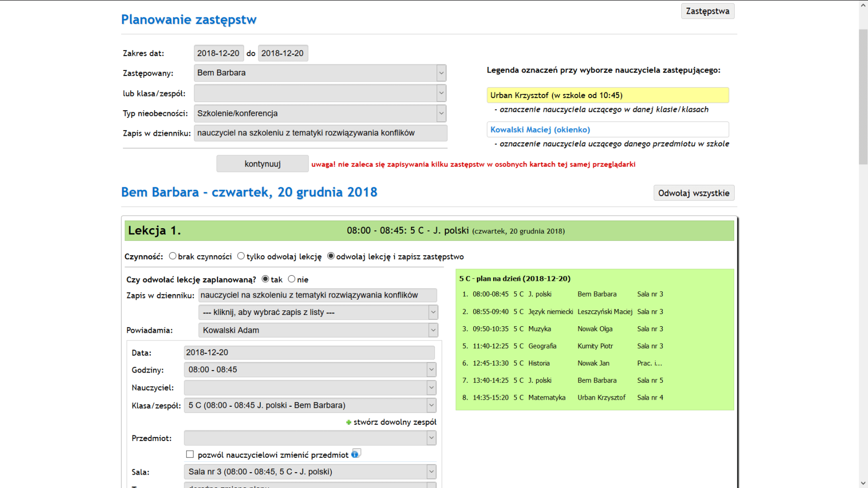Open the Godziny dropdown 08:00 - 08:45
Image resolution: width=868 pixels, height=488 pixels.
pyautogui.click(x=310, y=370)
